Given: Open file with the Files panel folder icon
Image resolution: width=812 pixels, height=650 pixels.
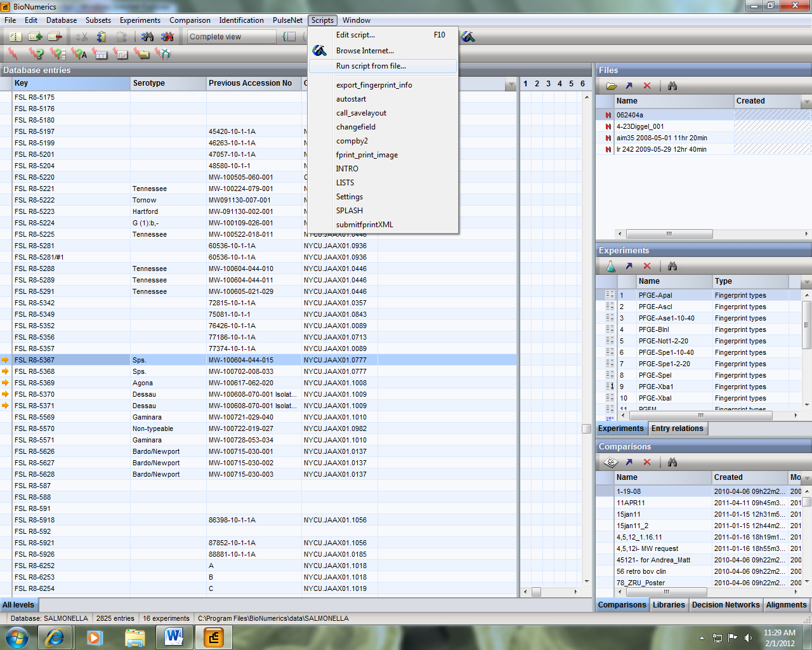Looking at the screenshot, I should [x=612, y=86].
